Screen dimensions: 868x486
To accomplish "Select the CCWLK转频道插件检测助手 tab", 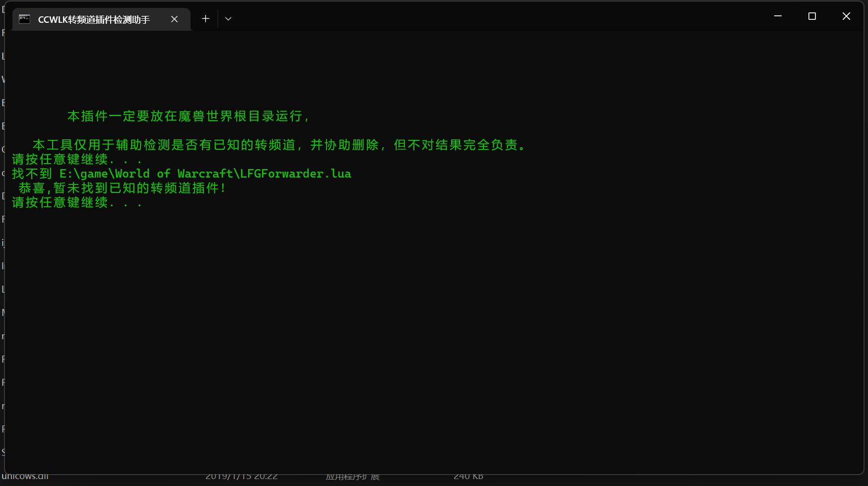I will coord(92,19).
